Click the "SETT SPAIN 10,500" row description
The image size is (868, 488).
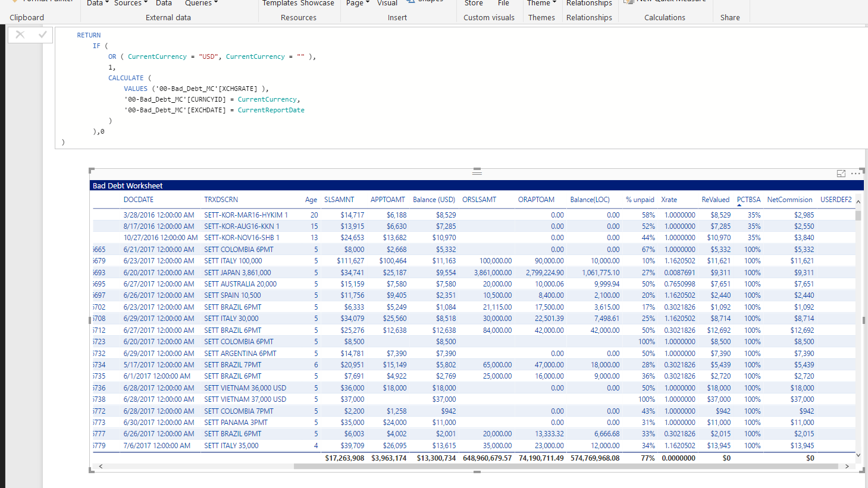232,295
